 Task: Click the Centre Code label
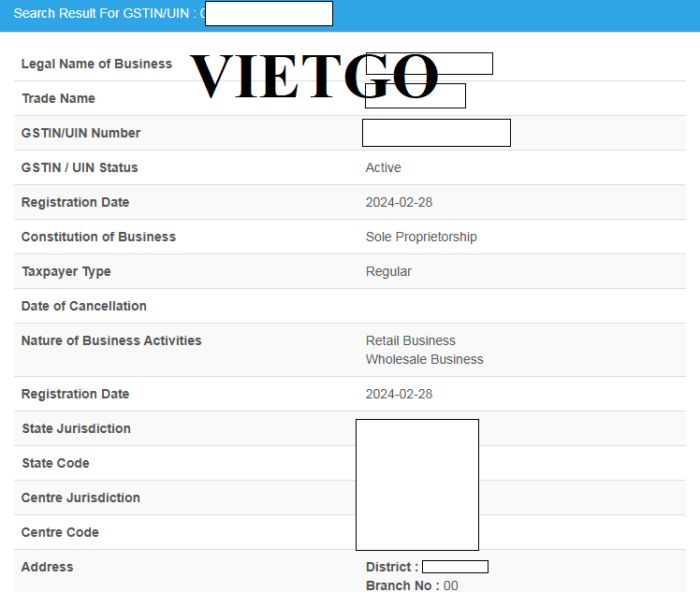[x=60, y=532]
